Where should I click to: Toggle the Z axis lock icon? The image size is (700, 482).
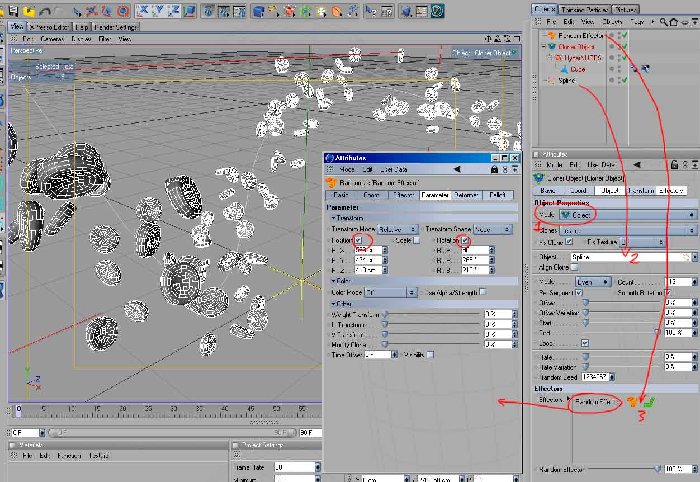tap(173, 10)
